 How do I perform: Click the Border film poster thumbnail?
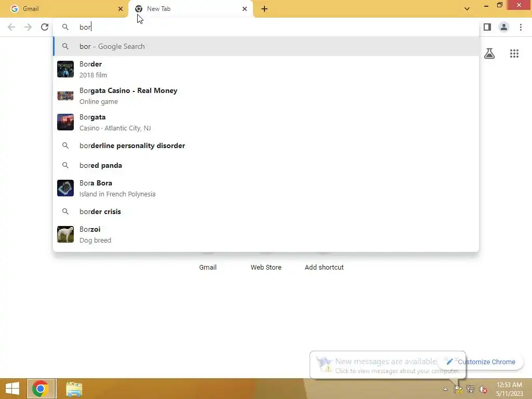point(65,69)
